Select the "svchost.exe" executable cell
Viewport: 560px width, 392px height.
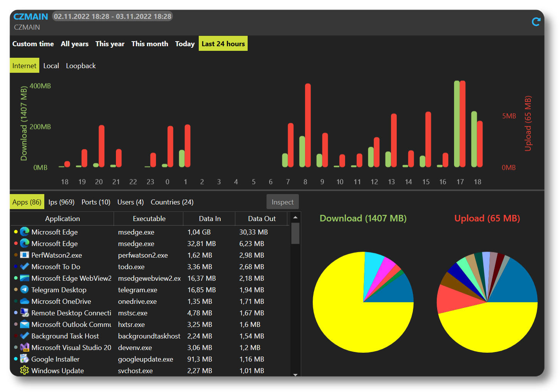tap(135, 371)
